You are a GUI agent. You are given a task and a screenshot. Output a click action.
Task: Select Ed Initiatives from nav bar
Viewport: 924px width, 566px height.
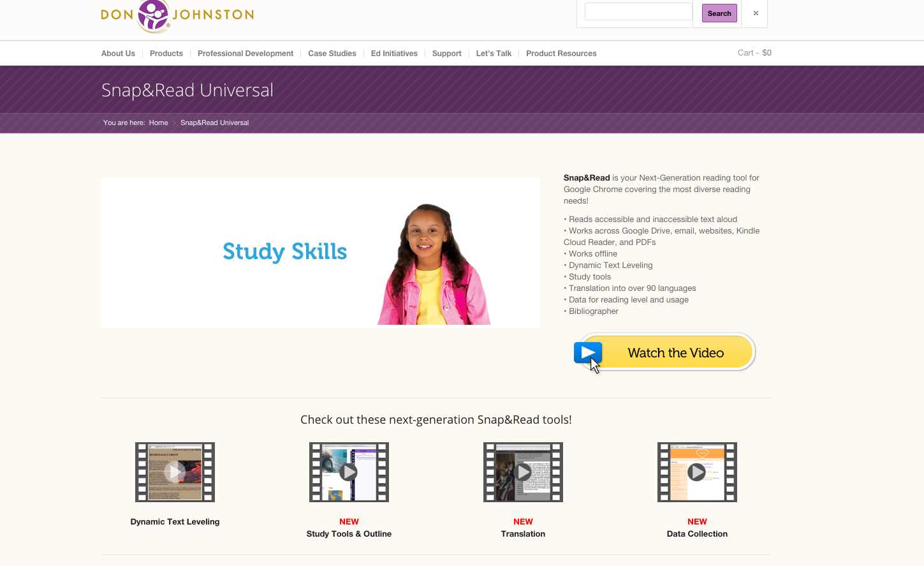(394, 54)
